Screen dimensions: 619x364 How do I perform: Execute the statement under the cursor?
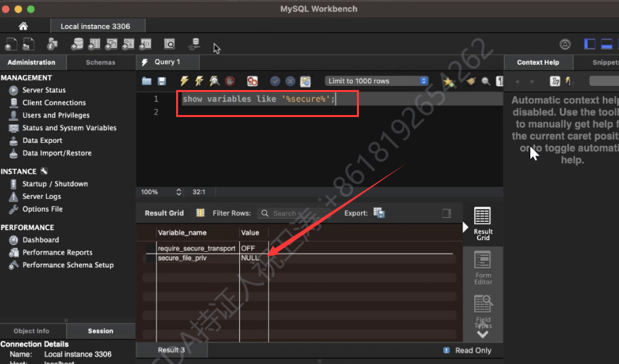pyautogui.click(x=199, y=81)
